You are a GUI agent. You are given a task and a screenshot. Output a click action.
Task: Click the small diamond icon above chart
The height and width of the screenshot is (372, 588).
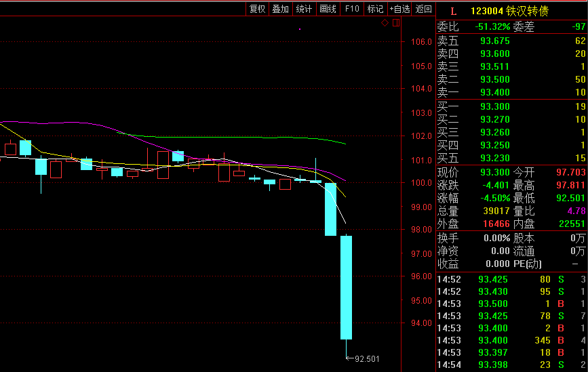[385, 23]
